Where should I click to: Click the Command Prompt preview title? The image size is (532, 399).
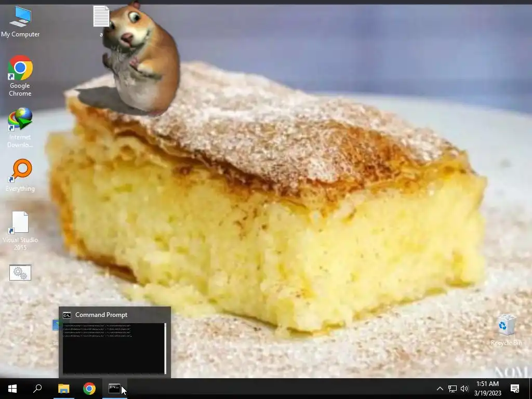[101, 315]
